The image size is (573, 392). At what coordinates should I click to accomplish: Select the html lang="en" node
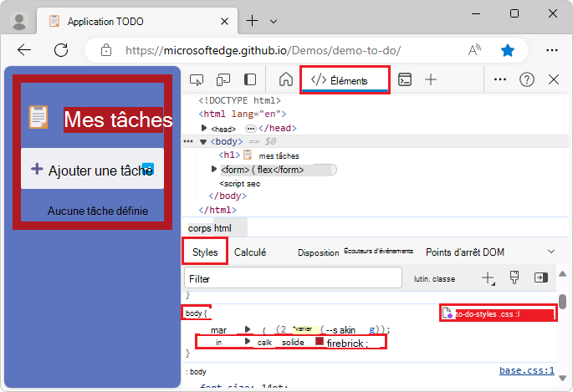(243, 114)
